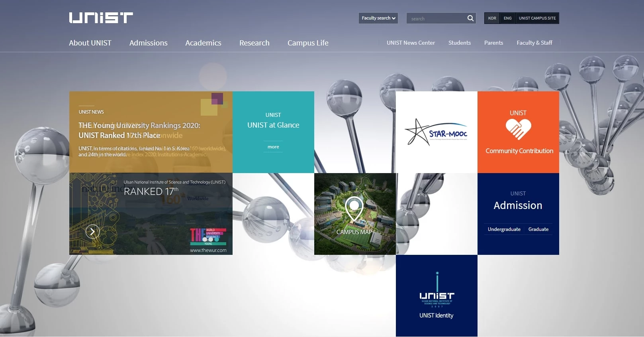This screenshot has width=644, height=337.
Task: Switch site language to KOR
Action: pyautogui.click(x=492, y=18)
